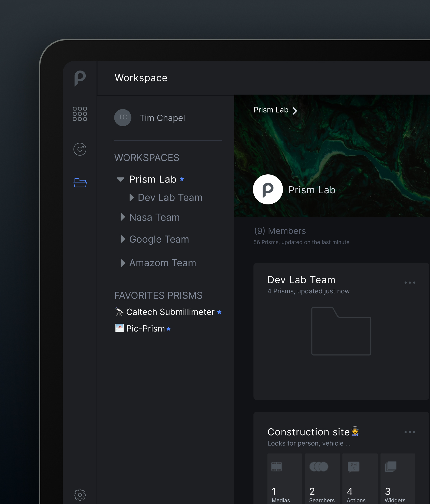The image size is (430, 504).
Task: Expand the Google Team arrow
Action: [x=123, y=239]
